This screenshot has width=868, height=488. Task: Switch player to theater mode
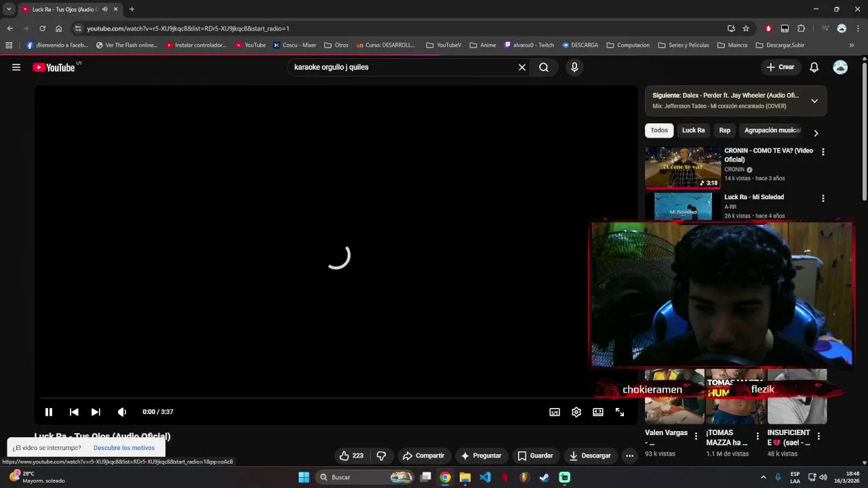[598, 412]
